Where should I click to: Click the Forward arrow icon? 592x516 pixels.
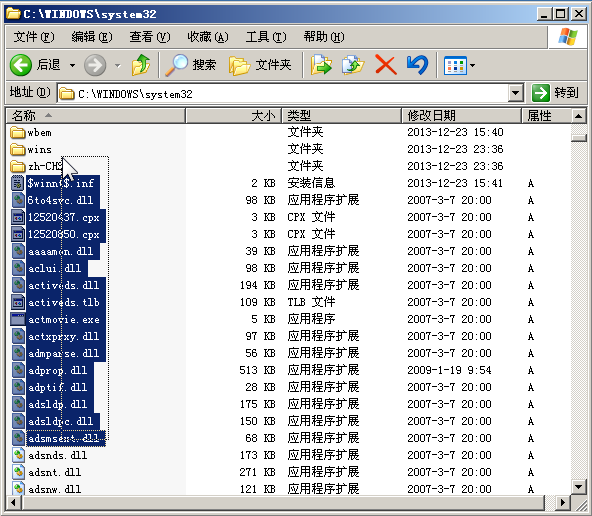95,65
